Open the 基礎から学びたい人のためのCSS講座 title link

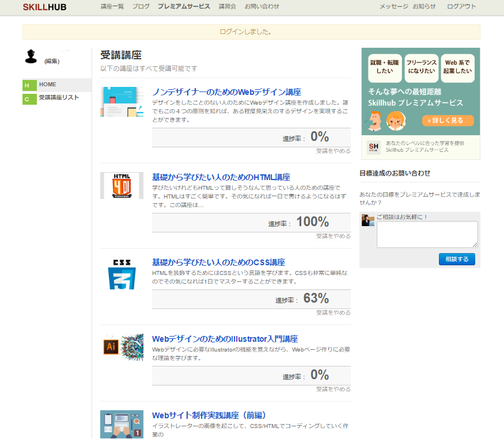coord(218,262)
